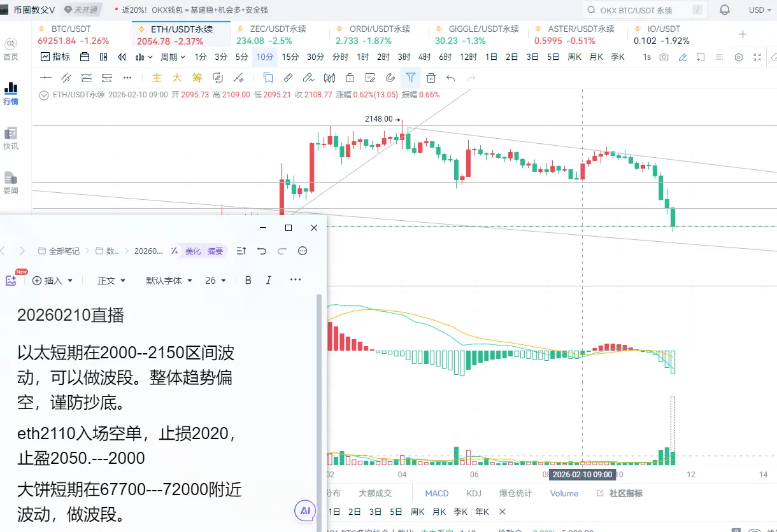Click the 大额成交 large trades tab
The width and height of the screenshot is (777, 532).
point(375,493)
